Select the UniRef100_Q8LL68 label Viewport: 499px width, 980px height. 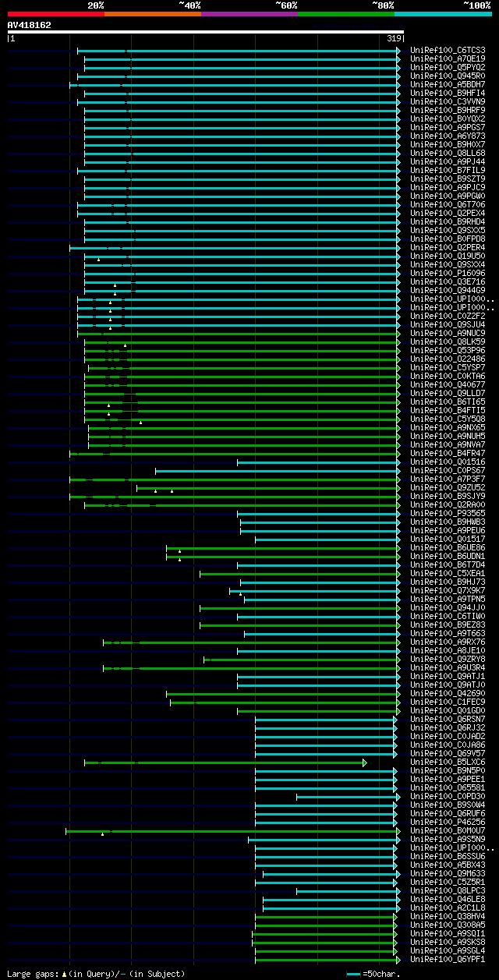click(x=448, y=154)
